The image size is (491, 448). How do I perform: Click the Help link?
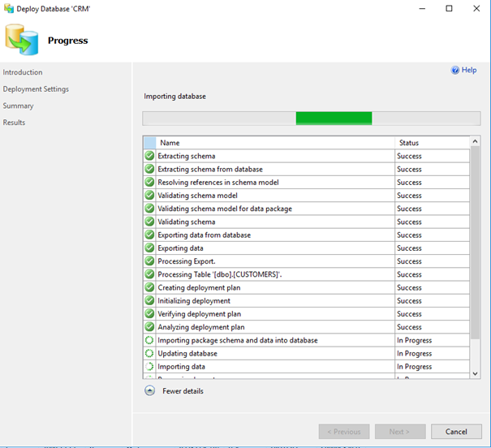(469, 70)
